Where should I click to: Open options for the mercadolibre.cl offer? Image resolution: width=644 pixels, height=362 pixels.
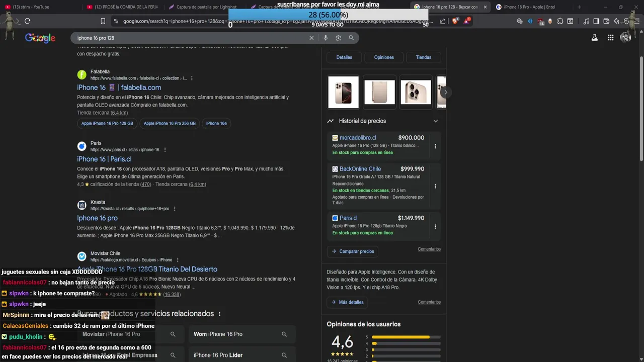[x=435, y=146]
